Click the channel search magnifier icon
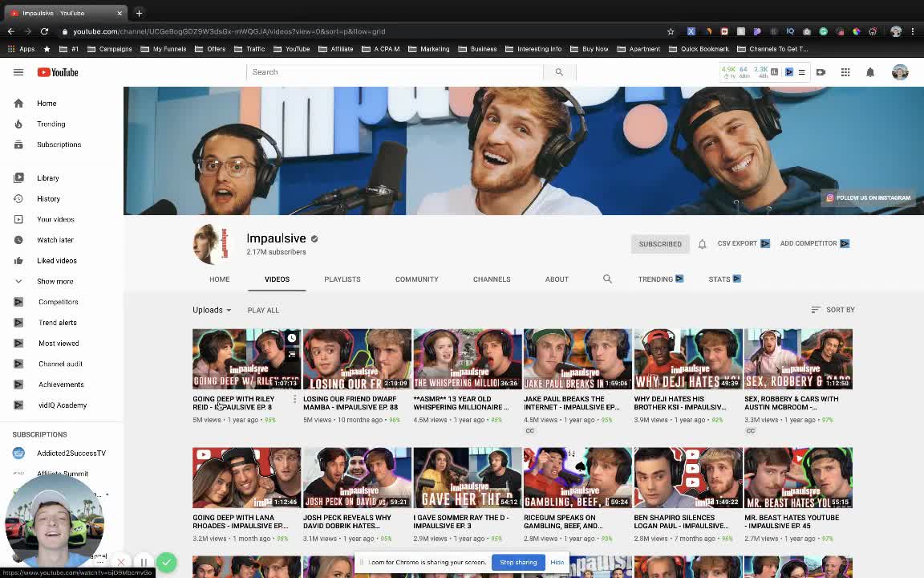Image resolution: width=924 pixels, height=578 pixels. pyautogui.click(x=607, y=279)
